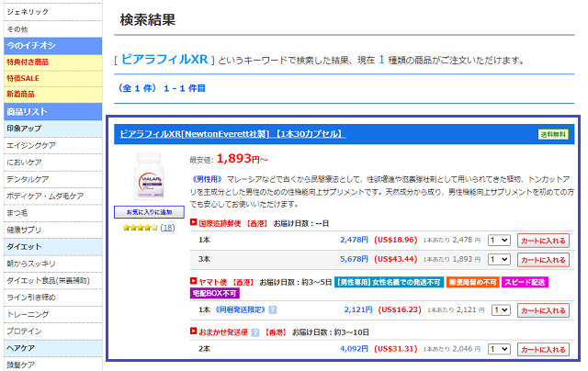Screen dimensions: 588x371
Task: Click the 《同梱発送限定》 label
Action: coord(241,309)
